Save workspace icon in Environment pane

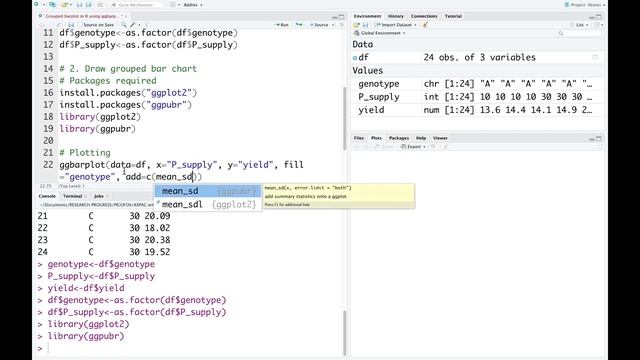click(365, 25)
